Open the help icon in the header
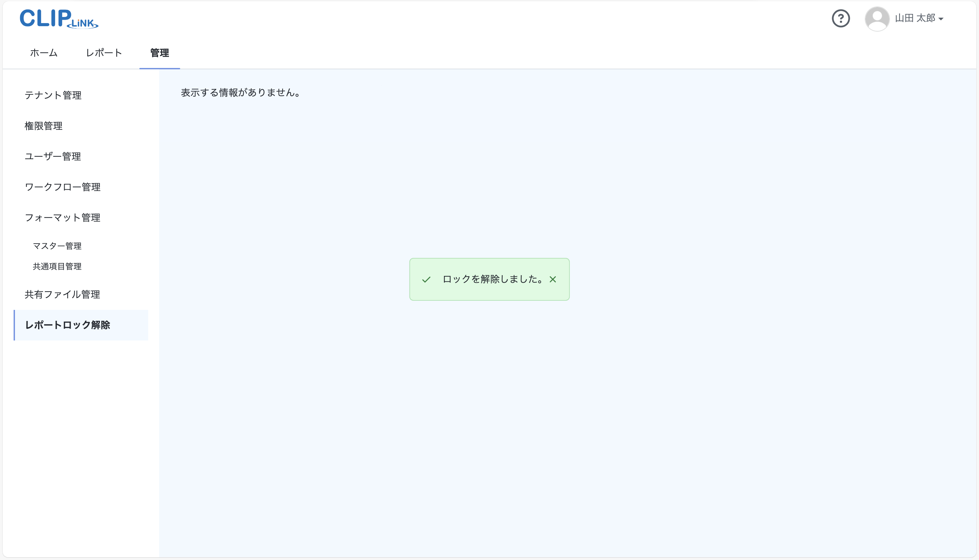Image resolution: width=979 pixels, height=560 pixels. click(841, 18)
